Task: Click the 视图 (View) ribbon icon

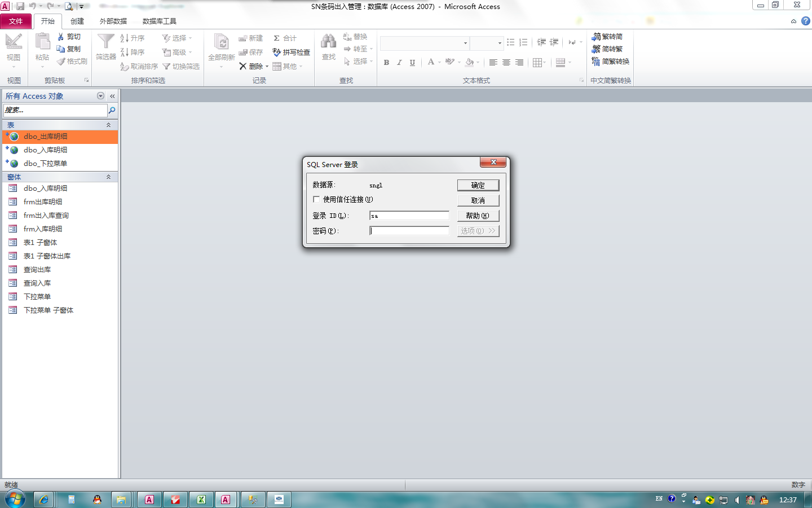Action: pos(14,42)
